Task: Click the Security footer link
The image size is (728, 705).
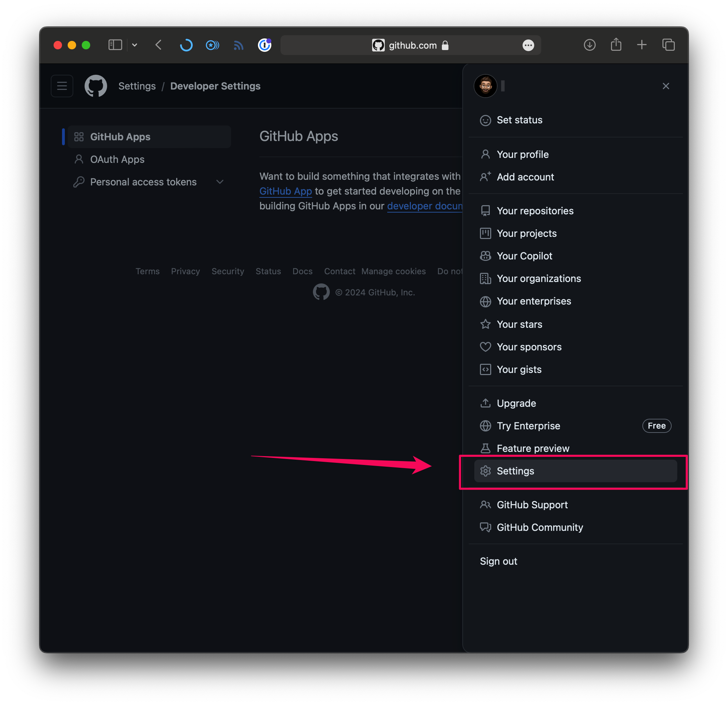Action: point(228,271)
